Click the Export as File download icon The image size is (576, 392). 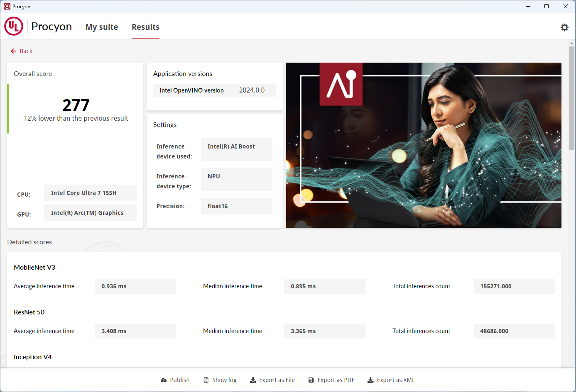click(x=253, y=380)
